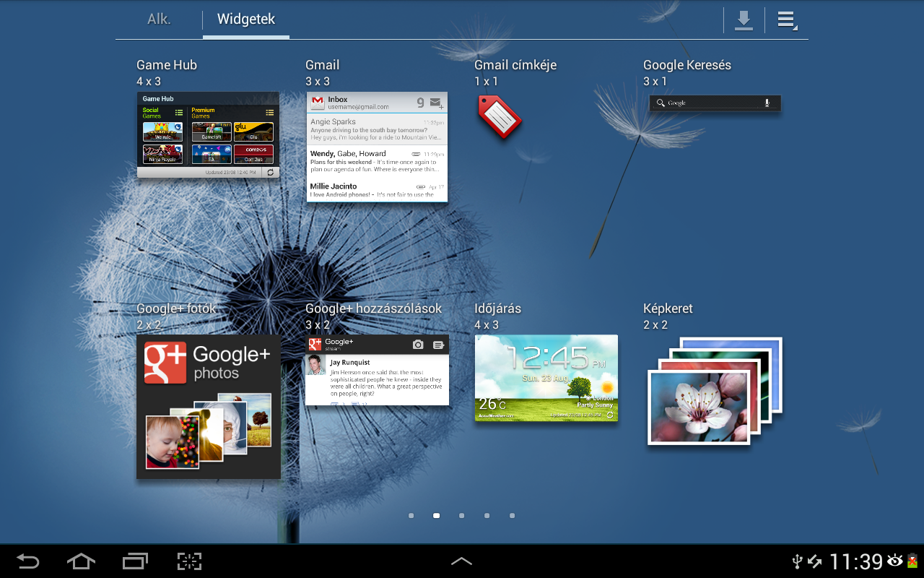Pick the Google Keresés search bar widget

click(715, 103)
